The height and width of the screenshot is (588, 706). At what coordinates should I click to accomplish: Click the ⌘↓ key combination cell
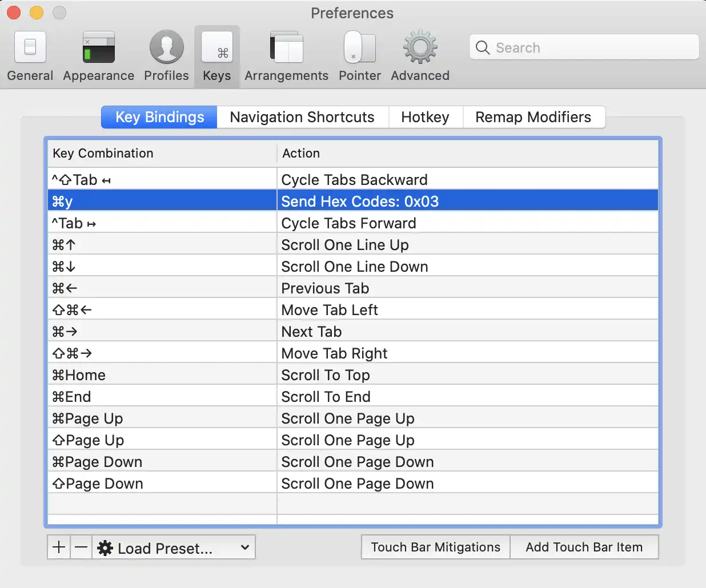[x=162, y=266]
